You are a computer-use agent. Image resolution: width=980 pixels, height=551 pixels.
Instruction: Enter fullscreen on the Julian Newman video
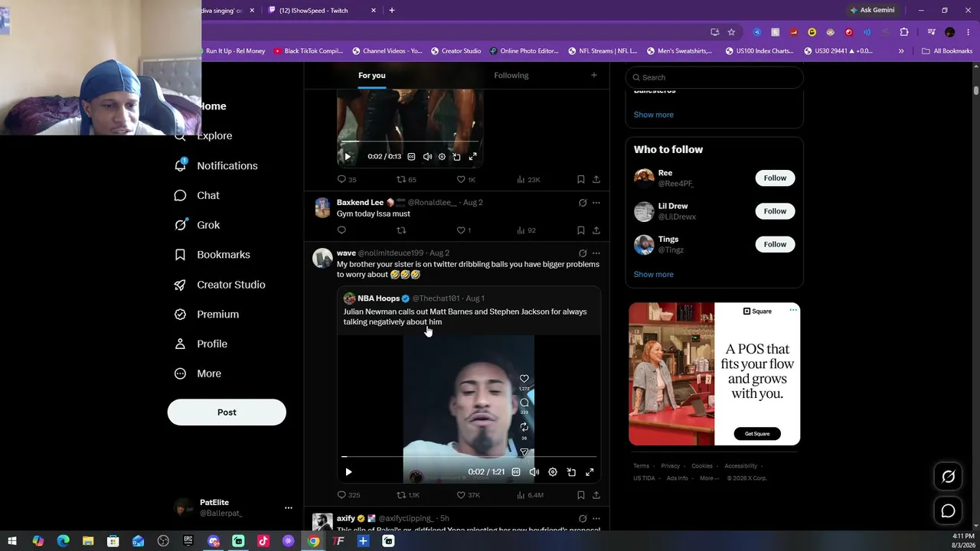tap(590, 472)
